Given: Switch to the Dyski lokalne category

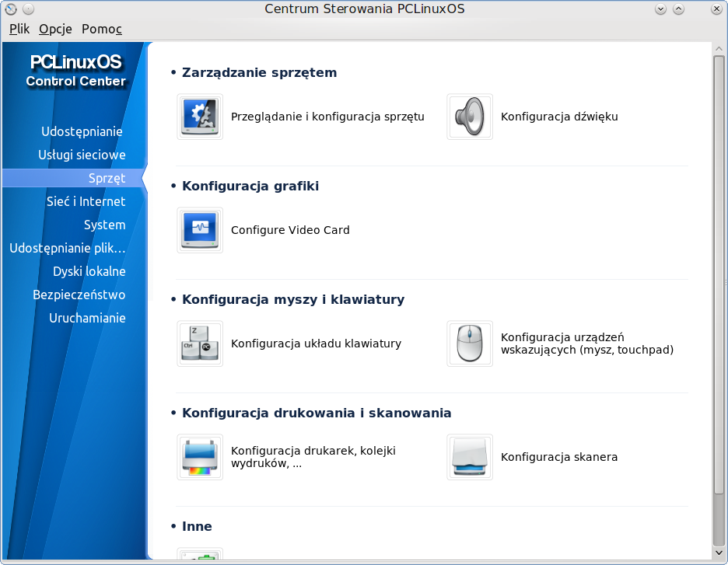Looking at the screenshot, I should click(x=89, y=271).
